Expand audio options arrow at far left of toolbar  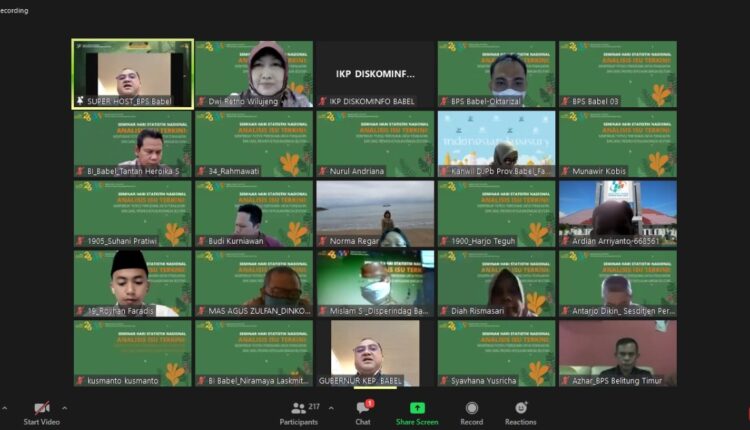pos(3,408)
